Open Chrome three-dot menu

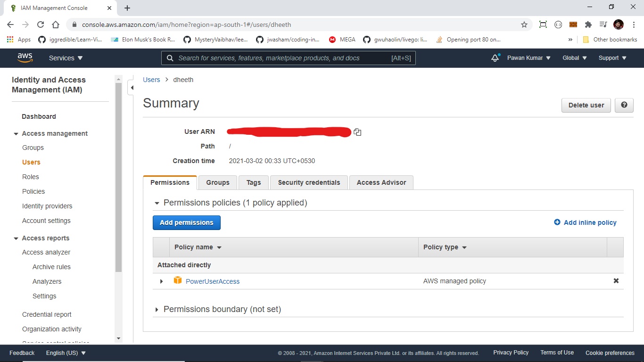point(633,25)
